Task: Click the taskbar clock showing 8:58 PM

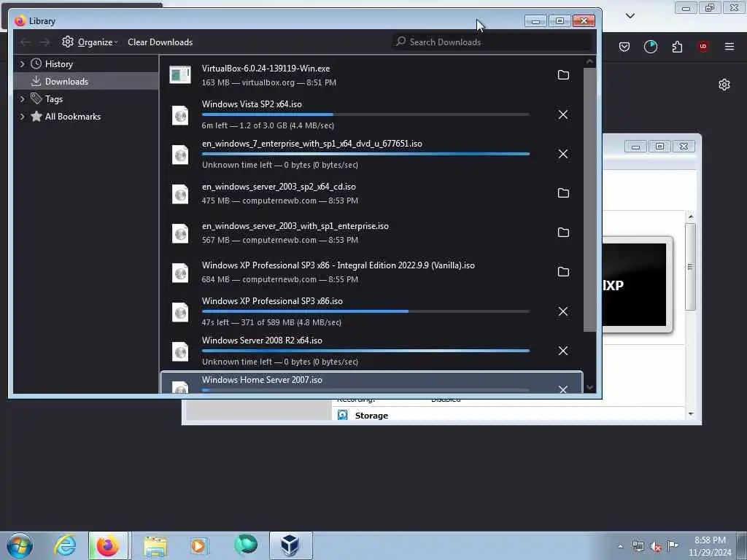Action: coord(710,546)
